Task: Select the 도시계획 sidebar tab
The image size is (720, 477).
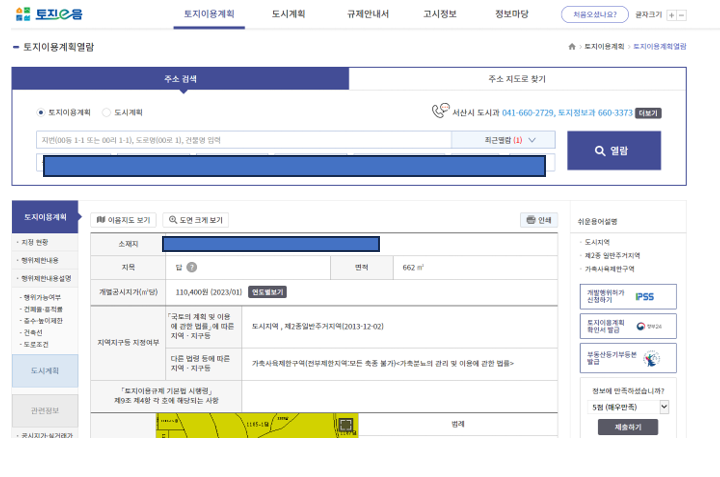Action: click(x=45, y=370)
